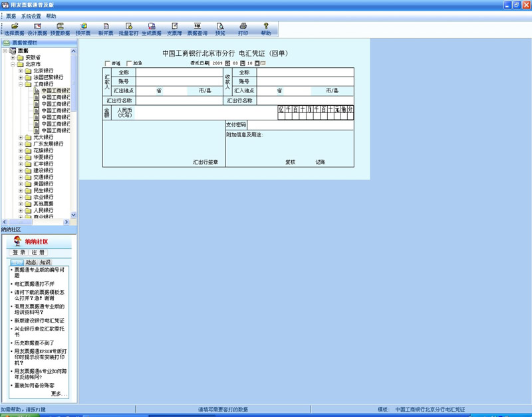Click the 注册 button

coord(38,253)
